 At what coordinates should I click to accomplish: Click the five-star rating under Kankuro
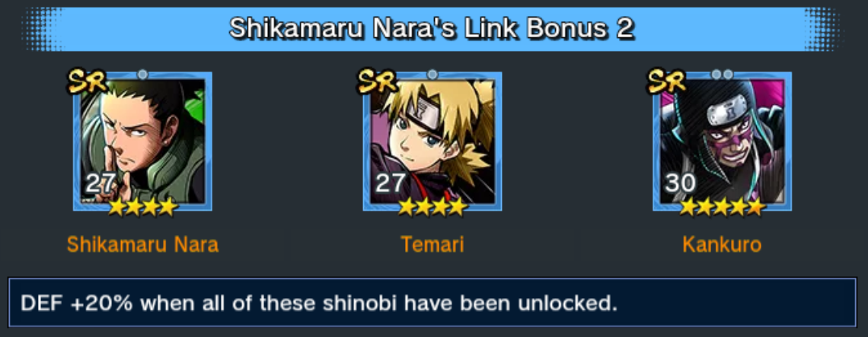click(x=723, y=207)
